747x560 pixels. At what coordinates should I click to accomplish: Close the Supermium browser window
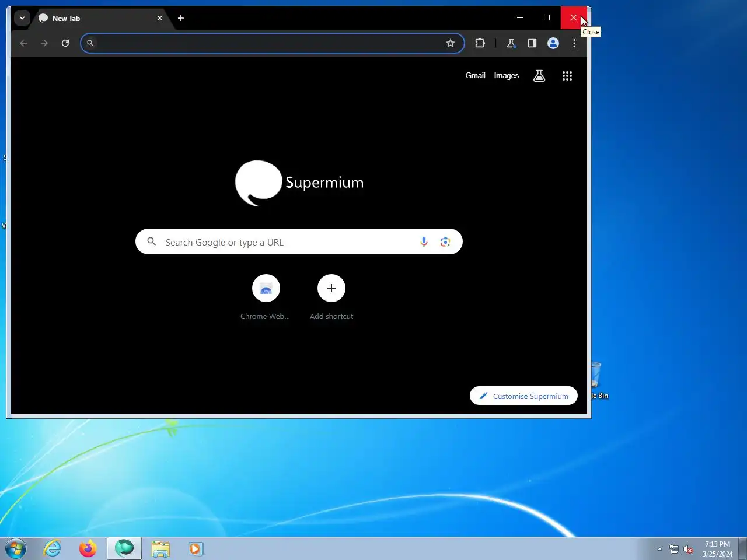point(574,17)
